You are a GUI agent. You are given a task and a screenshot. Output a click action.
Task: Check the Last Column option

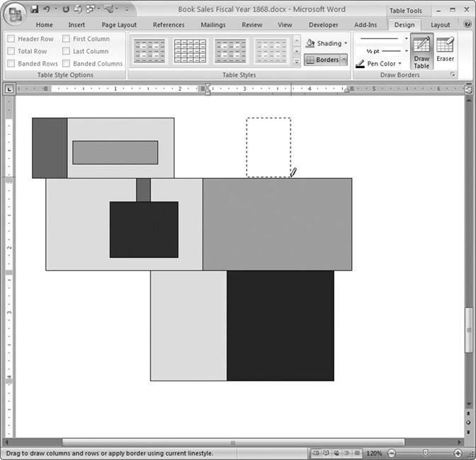click(x=67, y=51)
